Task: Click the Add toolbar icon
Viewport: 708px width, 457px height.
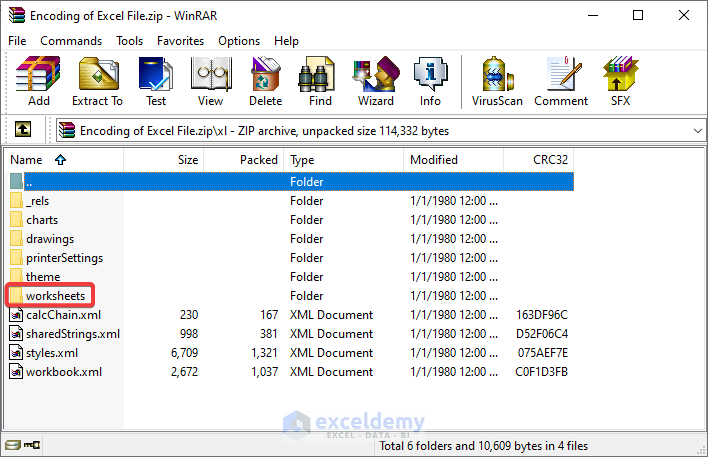Action: point(38,82)
